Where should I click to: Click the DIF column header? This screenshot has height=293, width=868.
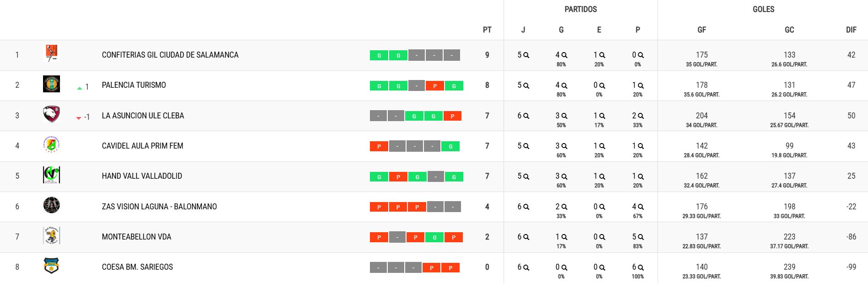point(851,30)
